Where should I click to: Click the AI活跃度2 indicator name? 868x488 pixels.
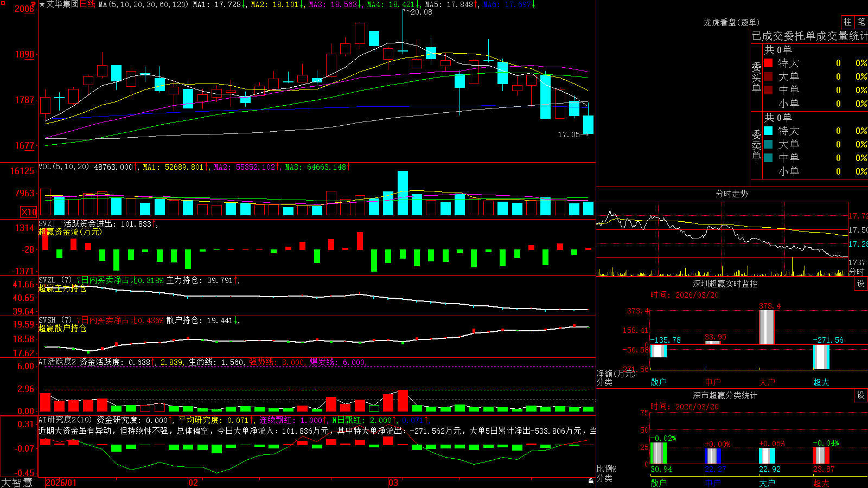pos(58,362)
